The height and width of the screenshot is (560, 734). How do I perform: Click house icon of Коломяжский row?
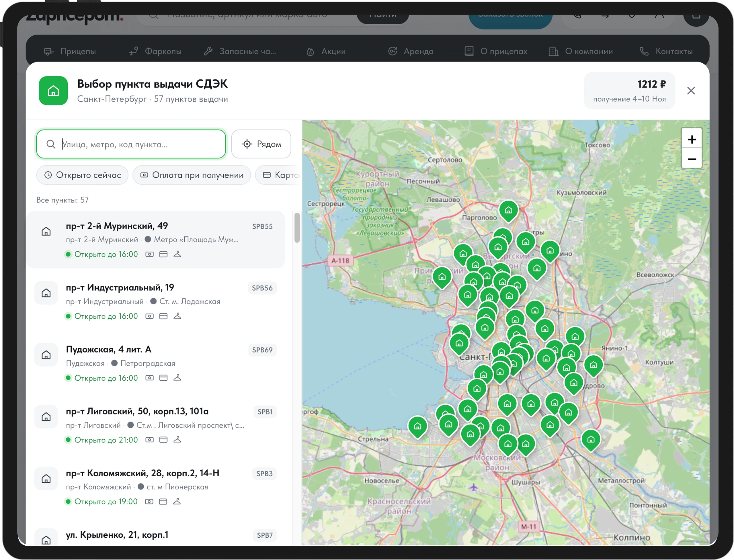(46, 479)
